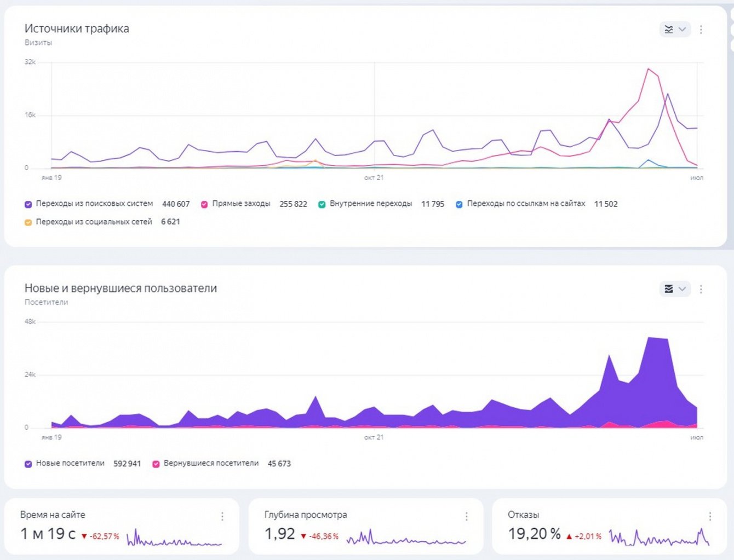Toggle Внутренние переходы series checkbox

(x=322, y=204)
